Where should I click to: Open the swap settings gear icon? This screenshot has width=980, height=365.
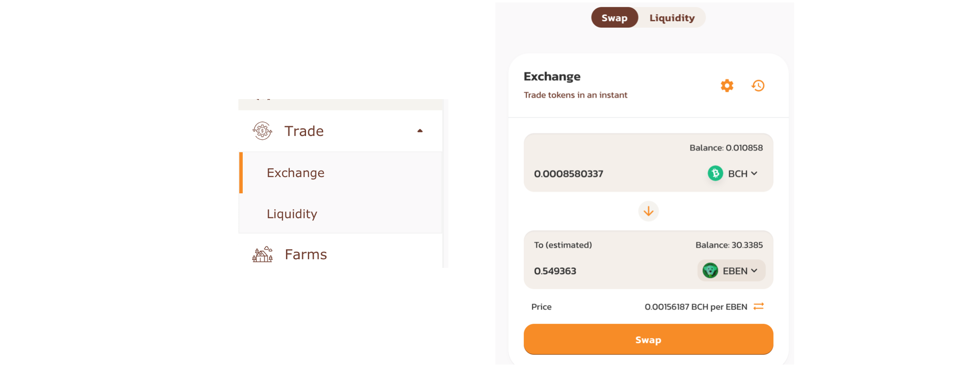[727, 86]
